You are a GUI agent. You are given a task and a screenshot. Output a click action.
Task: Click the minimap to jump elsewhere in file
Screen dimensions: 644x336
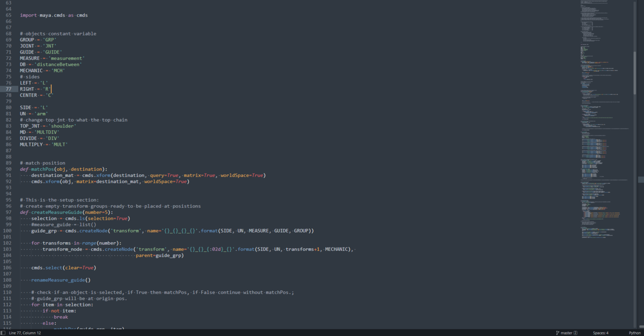click(x=601, y=161)
